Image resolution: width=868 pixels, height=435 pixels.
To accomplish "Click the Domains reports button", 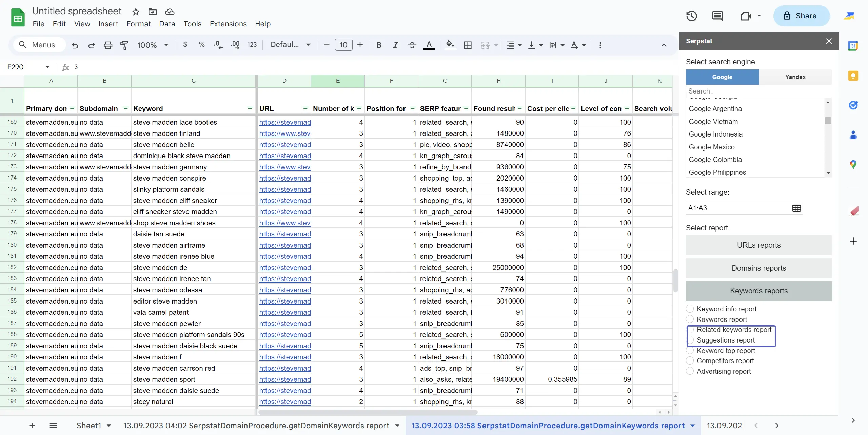I will pyautogui.click(x=759, y=268).
